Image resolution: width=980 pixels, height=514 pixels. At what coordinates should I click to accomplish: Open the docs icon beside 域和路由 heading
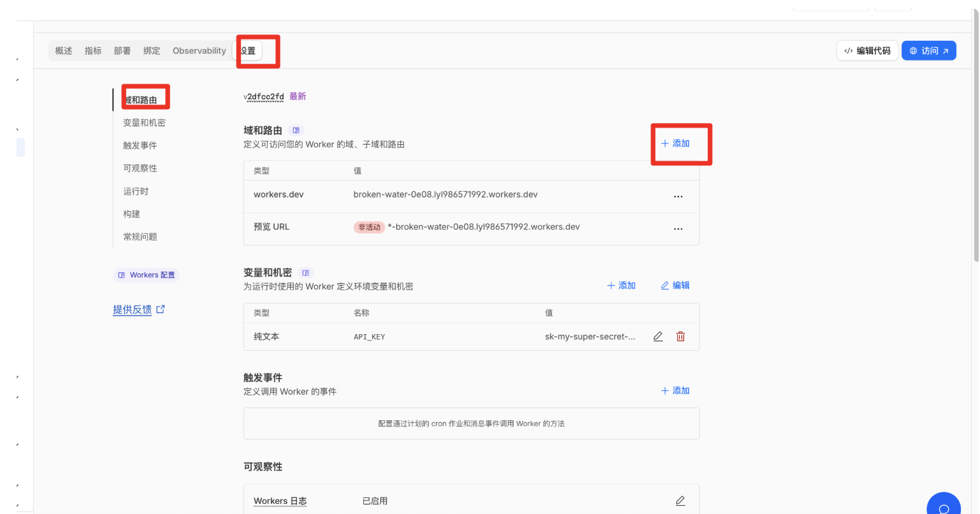(296, 130)
